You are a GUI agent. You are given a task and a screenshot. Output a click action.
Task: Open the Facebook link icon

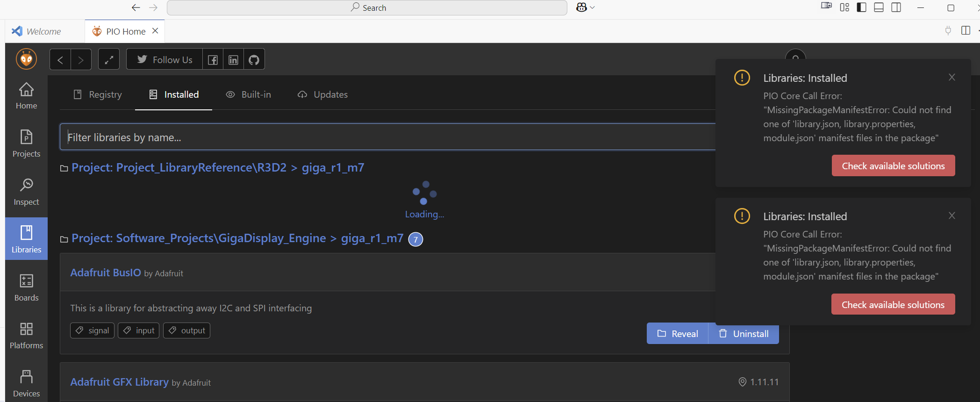pyautogui.click(x=213, y=59)
